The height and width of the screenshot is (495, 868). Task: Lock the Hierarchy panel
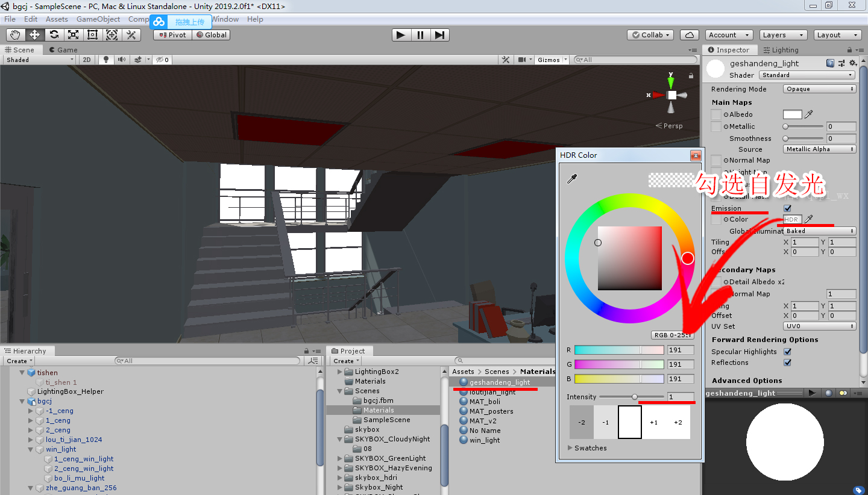coord(307,351)
